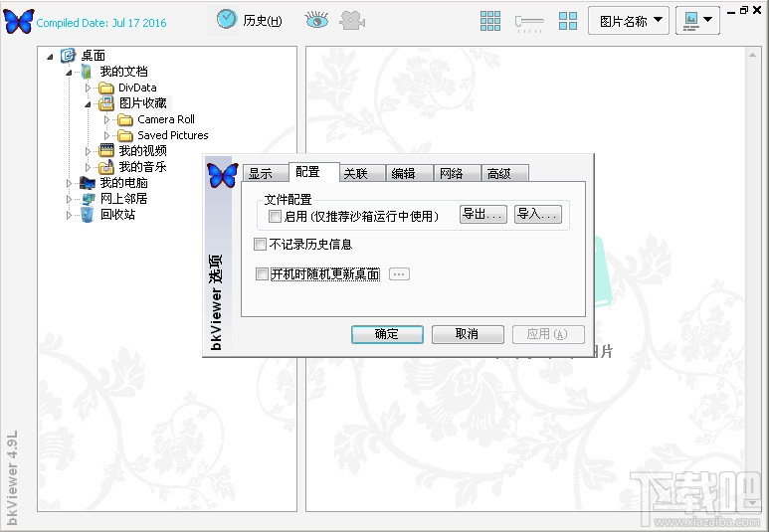Switch to large four-tile thumbnail view

click(x=568, y=21)
